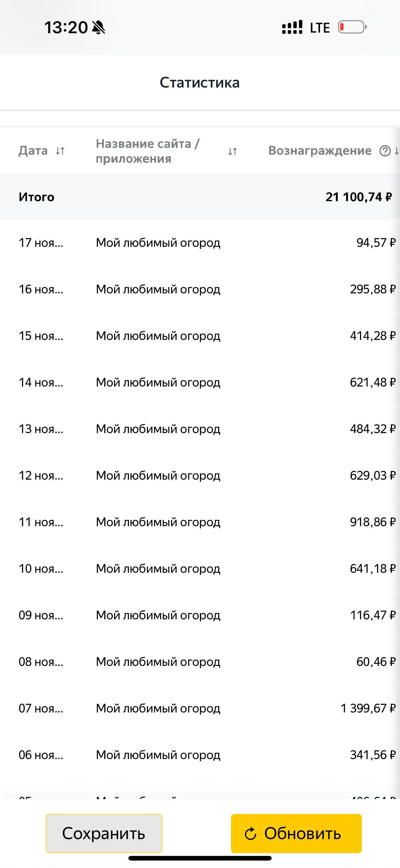Tap the Вознаграждение column header

pyautogui.click(x=319, y=151)
